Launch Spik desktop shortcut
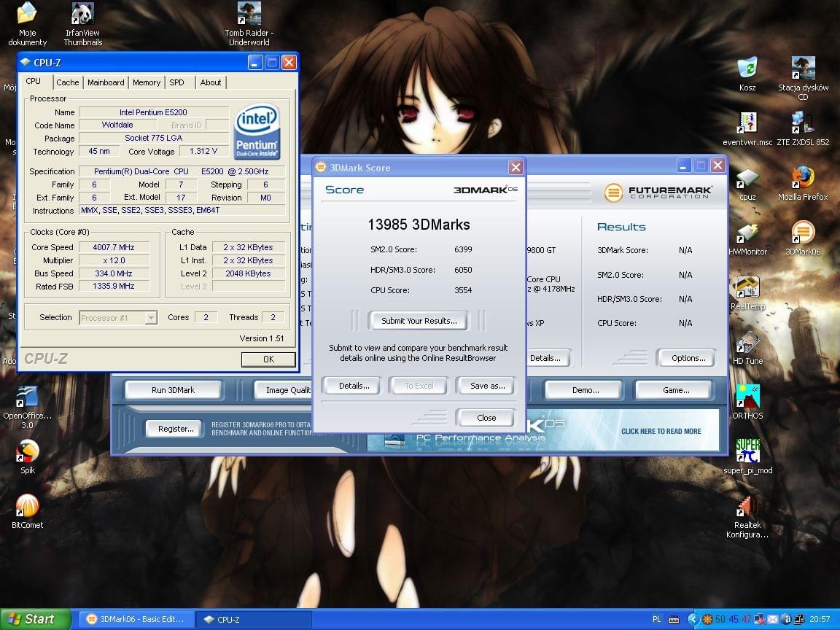 coord(27,457)
